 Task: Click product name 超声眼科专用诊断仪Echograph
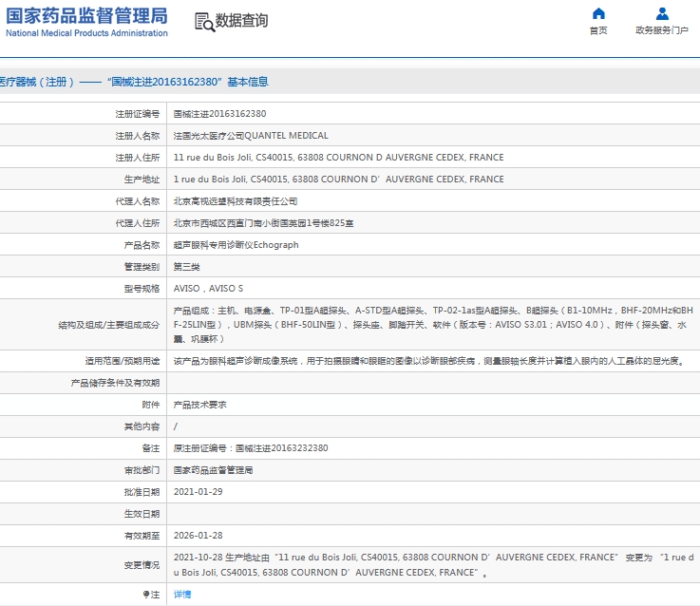[x=236, y=245]
